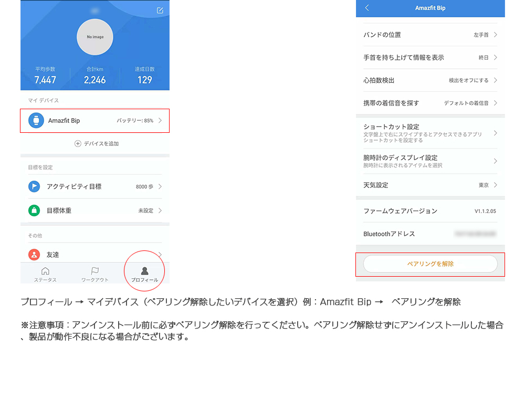Go back using the Amazfit Bip header arrow
The image size is (525, 420).
pos(367,8)
